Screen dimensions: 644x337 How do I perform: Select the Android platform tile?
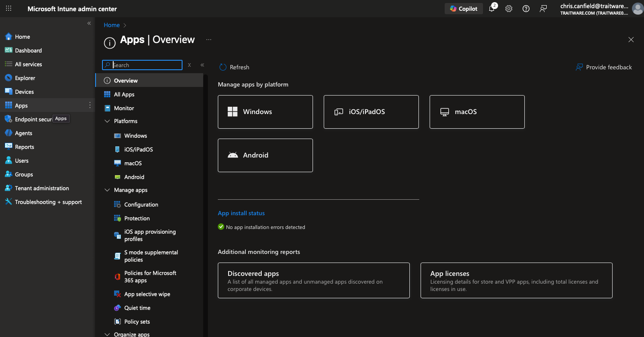[265, 155]
